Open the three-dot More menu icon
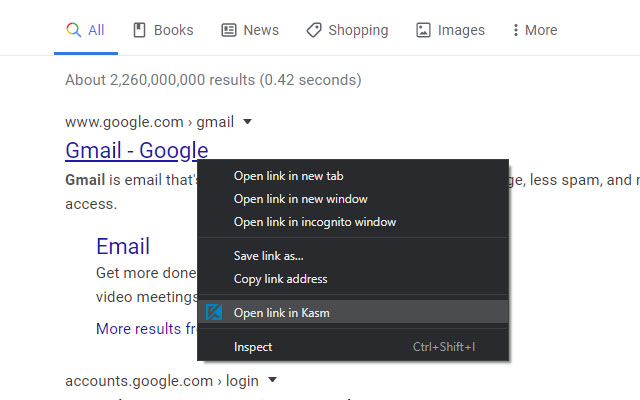The height and width of the screenshot is (400, 640). [516, 30]
